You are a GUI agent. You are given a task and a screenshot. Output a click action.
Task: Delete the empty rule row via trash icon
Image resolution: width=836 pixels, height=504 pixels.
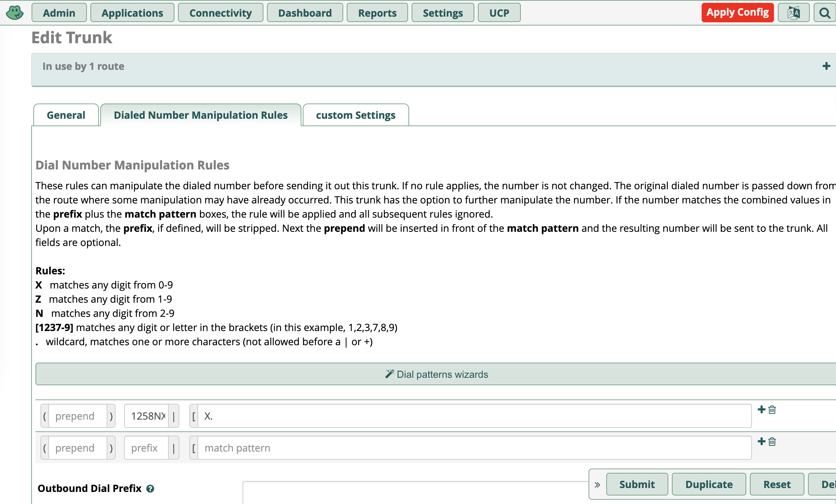pyautogui.click(x=771, y=442)
